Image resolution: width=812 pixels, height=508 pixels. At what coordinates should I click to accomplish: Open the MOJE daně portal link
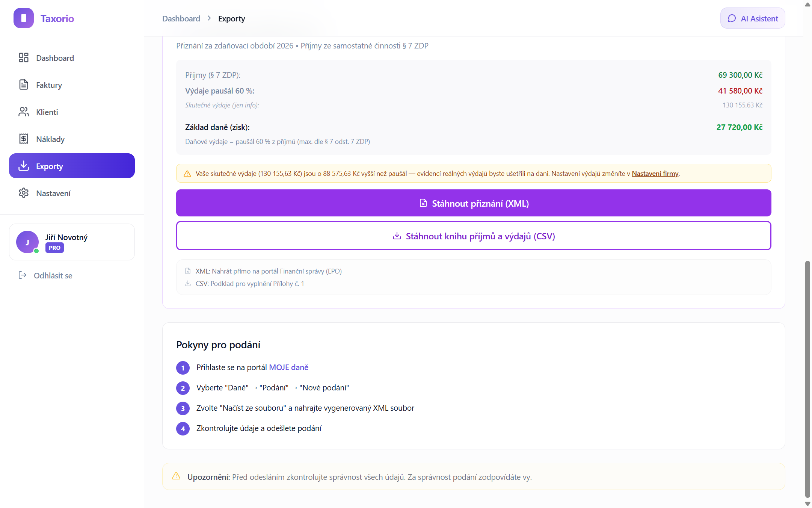click(x=288, y=367)
